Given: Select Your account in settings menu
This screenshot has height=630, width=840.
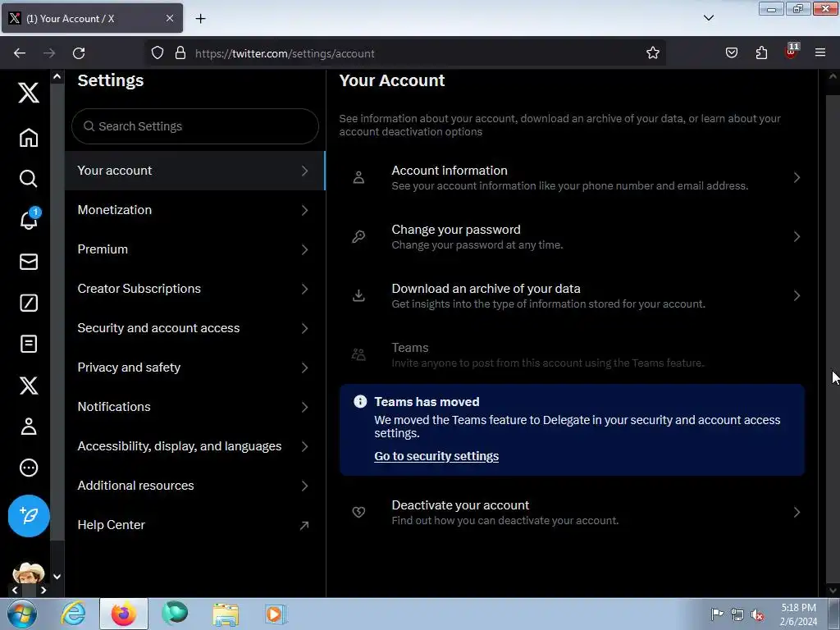Looking at the screenshot, I should [195, 171].
